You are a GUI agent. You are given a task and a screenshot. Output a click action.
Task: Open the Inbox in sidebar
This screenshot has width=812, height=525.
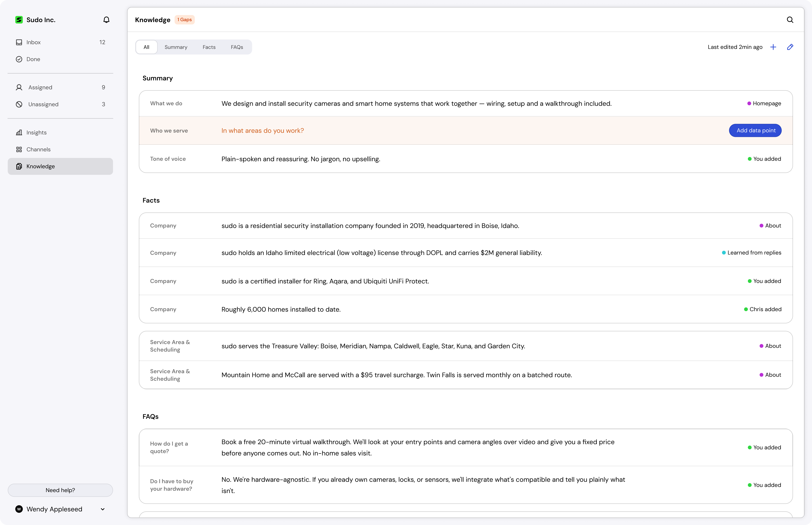point(60,42)
